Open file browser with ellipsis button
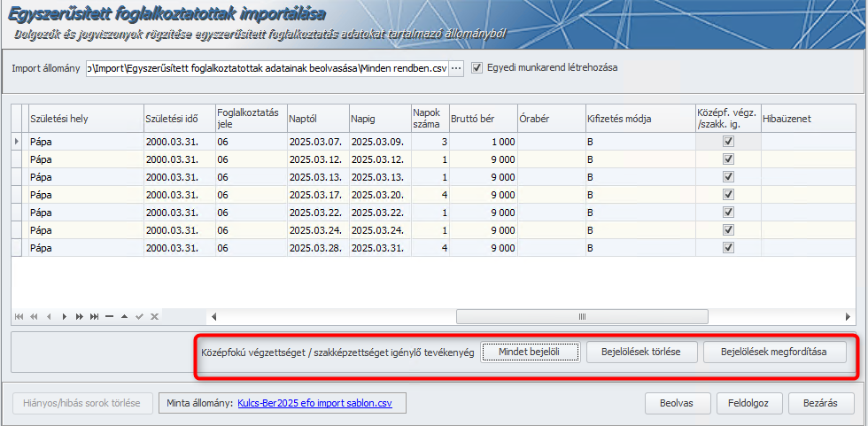Screen dimensions: 868x426 coord(456,68)
